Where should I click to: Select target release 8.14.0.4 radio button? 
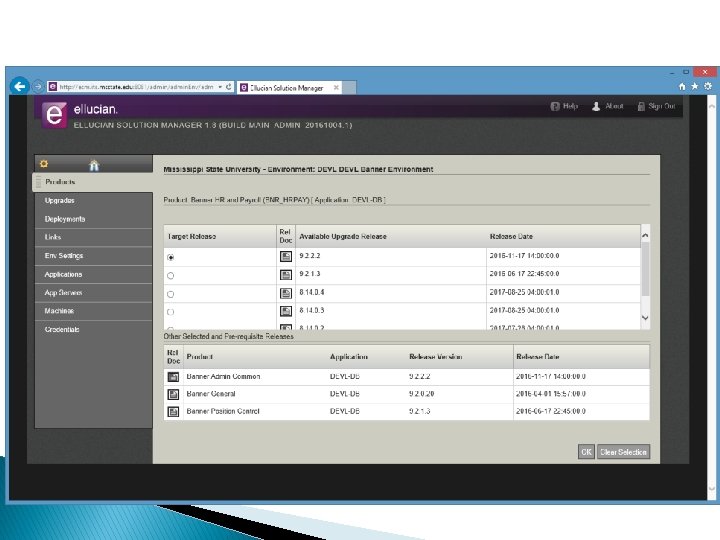coord(171,294)
